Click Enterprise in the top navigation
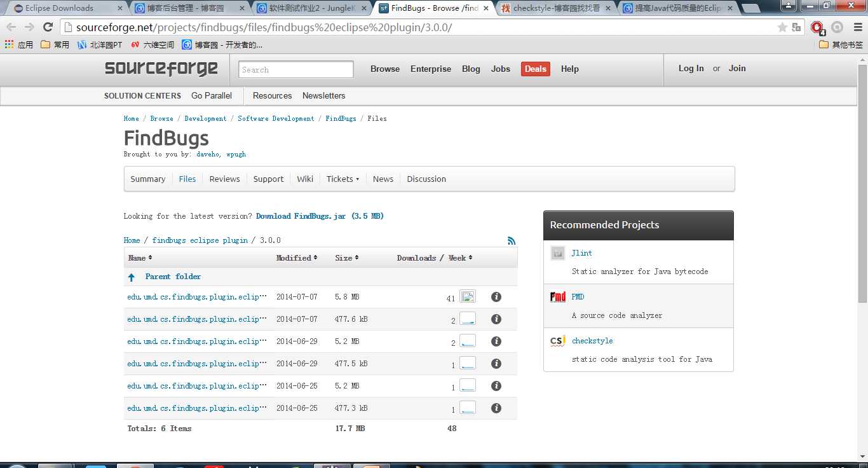 (x=431, y=69)
